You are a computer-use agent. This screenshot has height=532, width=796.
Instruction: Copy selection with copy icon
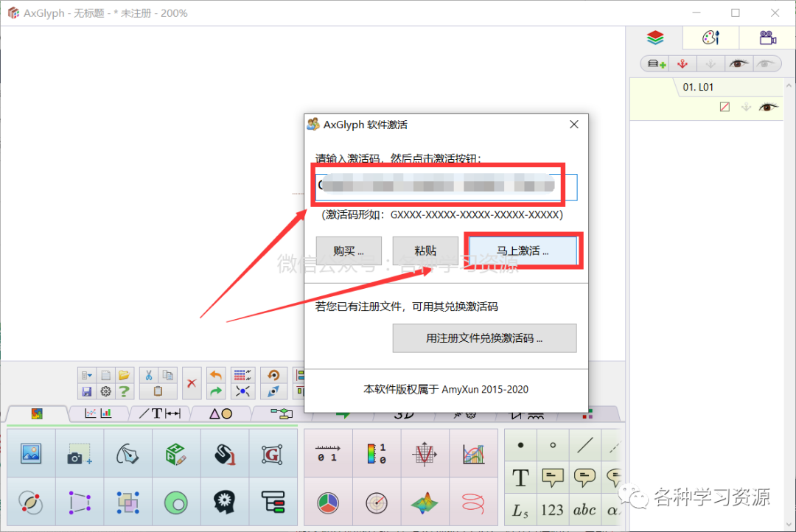[x=168, y=376]
